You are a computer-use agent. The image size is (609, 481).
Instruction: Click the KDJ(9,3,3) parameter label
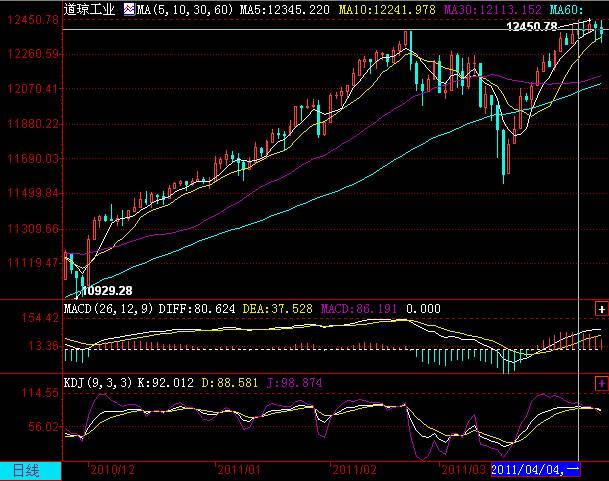coord(98,383)
